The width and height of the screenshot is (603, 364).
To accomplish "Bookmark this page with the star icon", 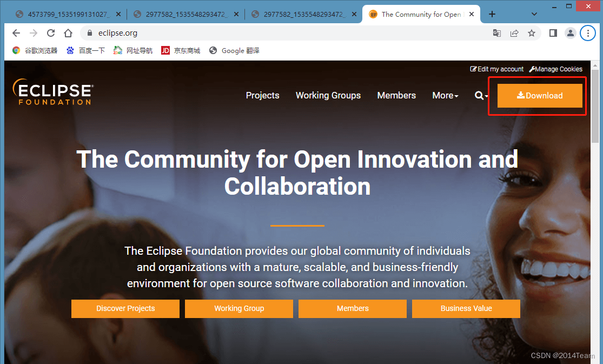I will click(532, 33).
